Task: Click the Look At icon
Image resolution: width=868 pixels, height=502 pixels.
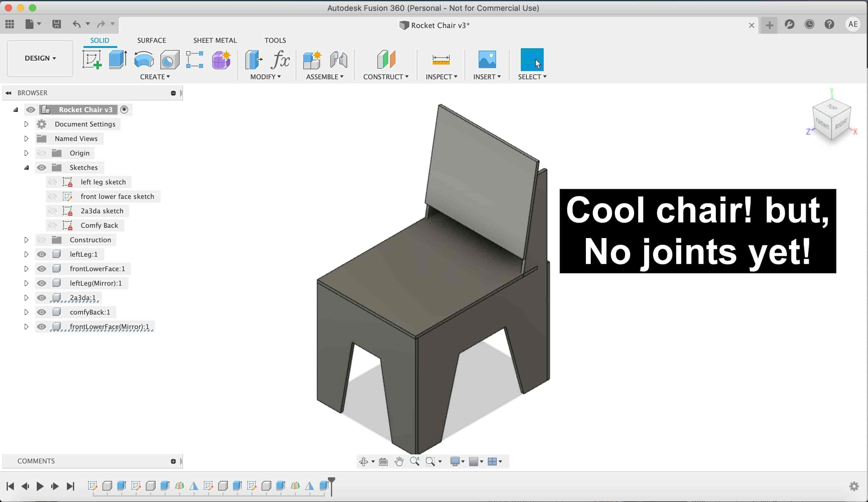Action: [x=383, y=461]
